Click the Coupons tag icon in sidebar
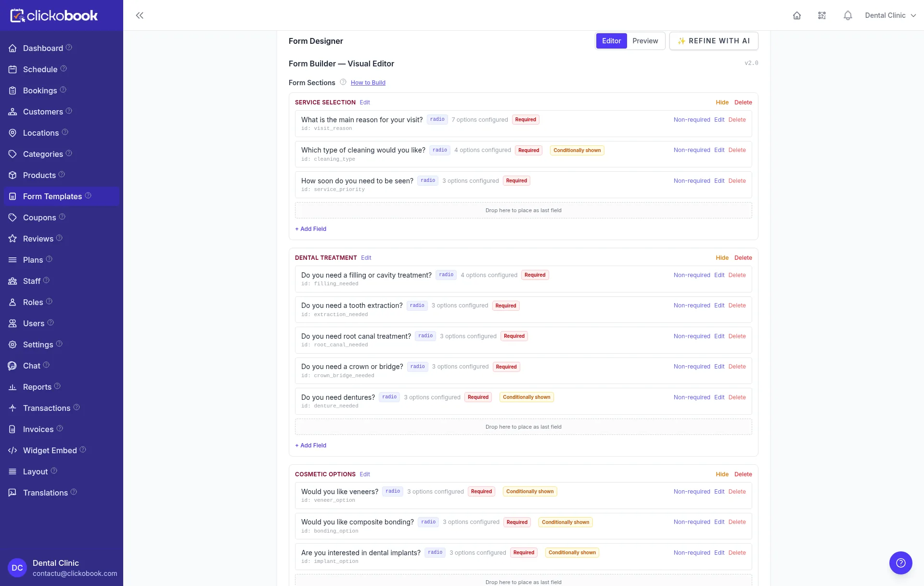 [x=13, y=217]
